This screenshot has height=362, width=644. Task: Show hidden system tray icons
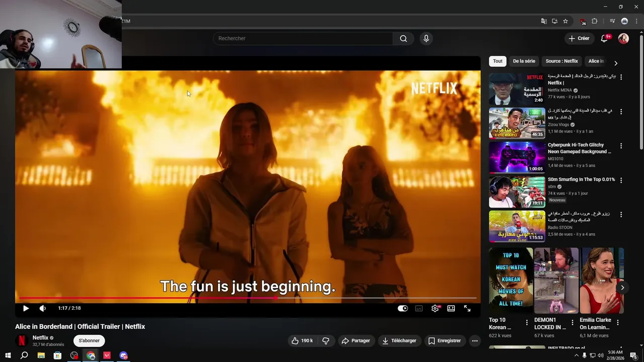[577, 355]
